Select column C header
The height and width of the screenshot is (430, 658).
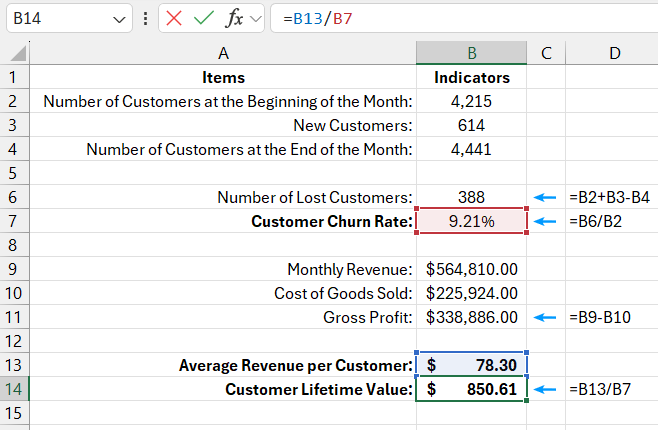coord(546,54)
